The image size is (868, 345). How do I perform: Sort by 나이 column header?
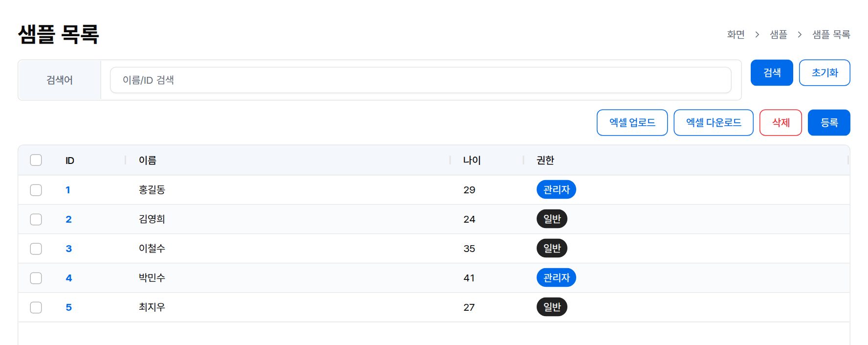[x=472, y=160]
